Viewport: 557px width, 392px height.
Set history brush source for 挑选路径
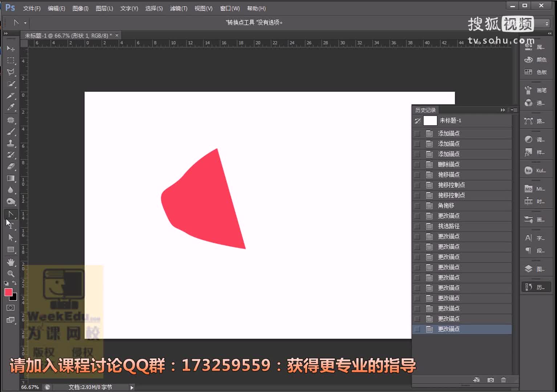click(418, 226)
